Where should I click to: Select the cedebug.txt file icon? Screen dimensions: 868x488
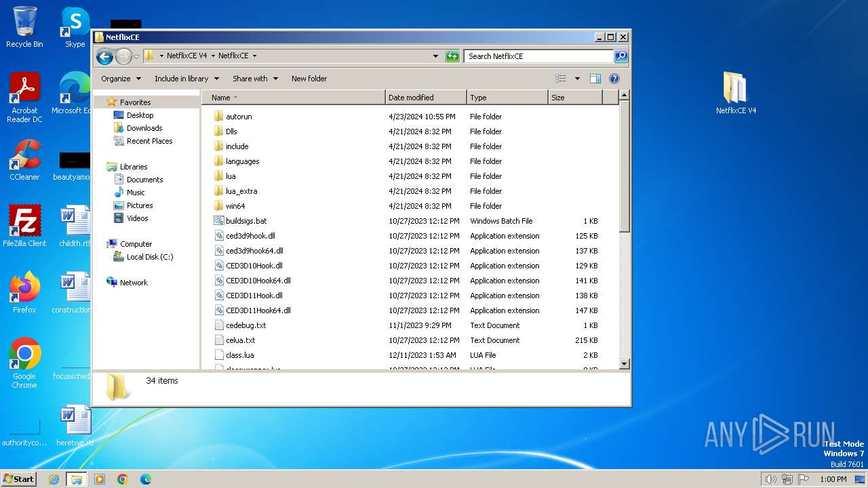218,325
